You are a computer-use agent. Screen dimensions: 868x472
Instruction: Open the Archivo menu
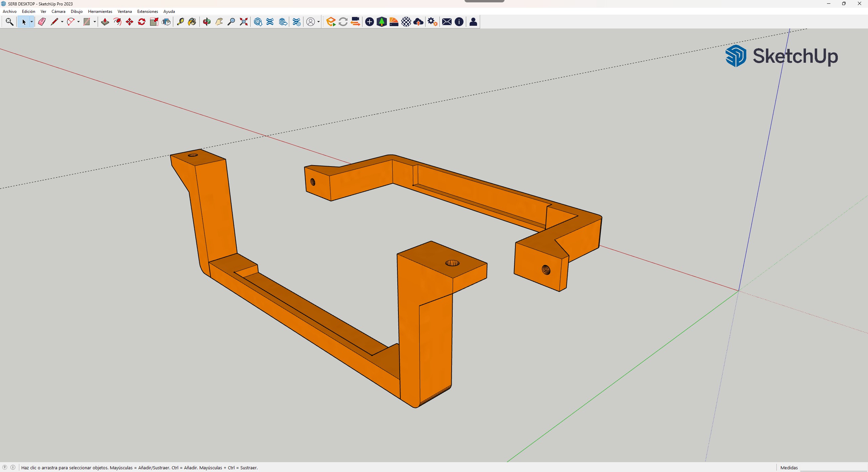pos(9,12)
